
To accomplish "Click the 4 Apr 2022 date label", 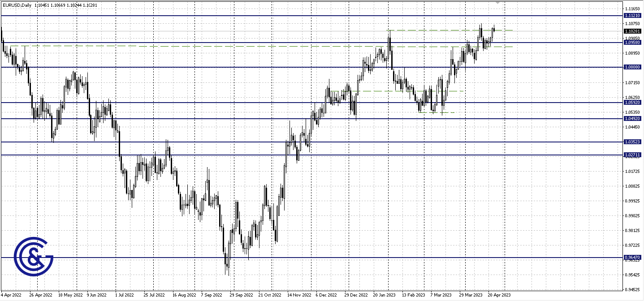I will [11, 295].
